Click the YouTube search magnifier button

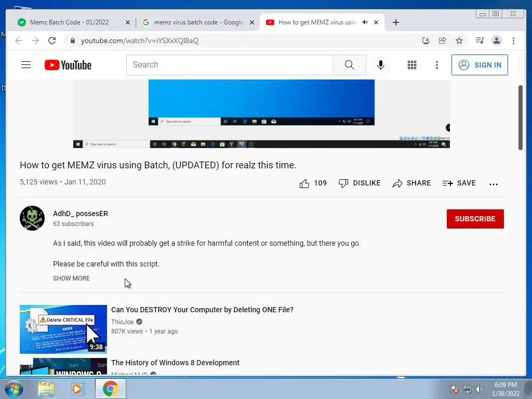pos(350,65)
